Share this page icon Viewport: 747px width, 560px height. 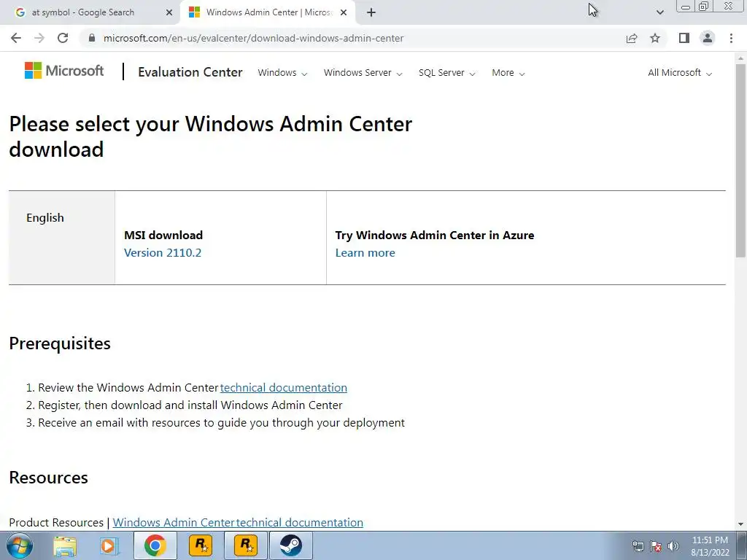pos(632,38)
